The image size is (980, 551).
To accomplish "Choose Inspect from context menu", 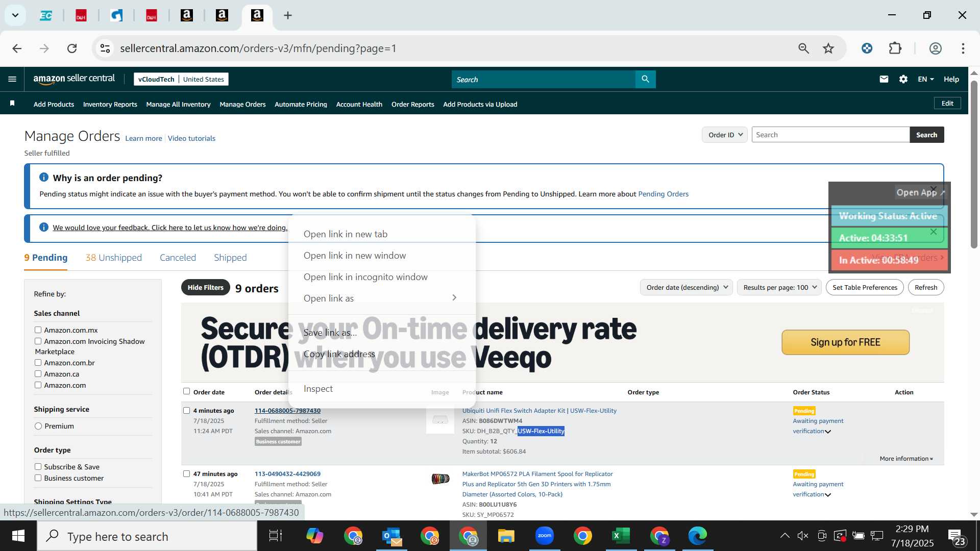I will click(x=382, y=389).
